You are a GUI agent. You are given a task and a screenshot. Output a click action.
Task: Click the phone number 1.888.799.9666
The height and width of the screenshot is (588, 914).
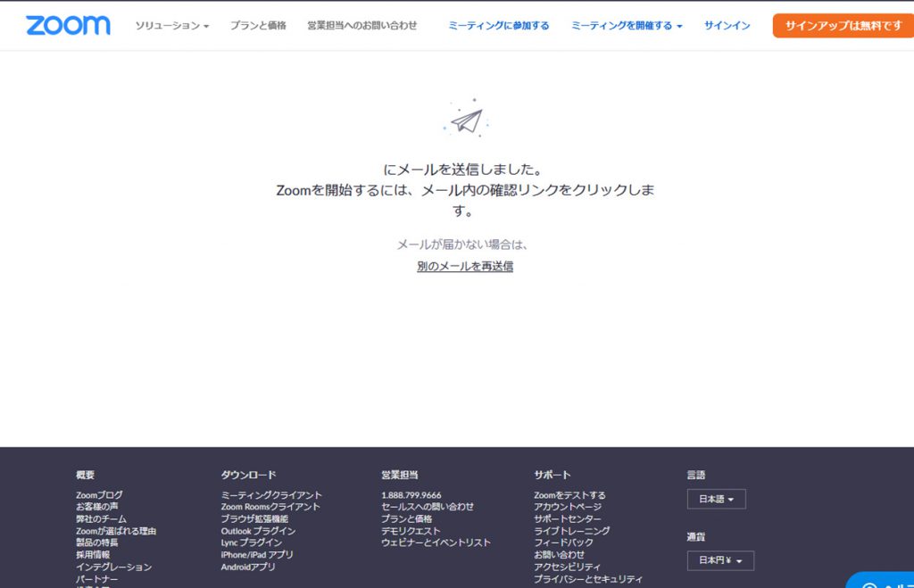coord(411,495)
